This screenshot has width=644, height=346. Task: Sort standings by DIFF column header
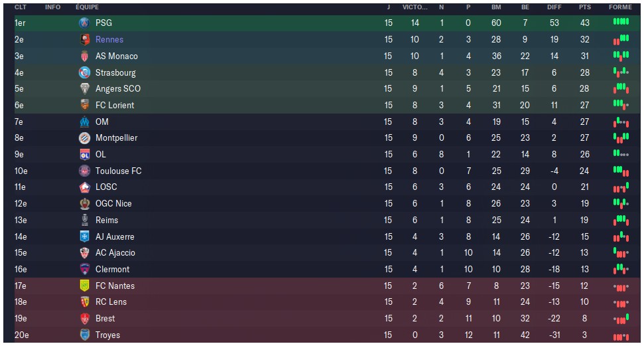554,7
